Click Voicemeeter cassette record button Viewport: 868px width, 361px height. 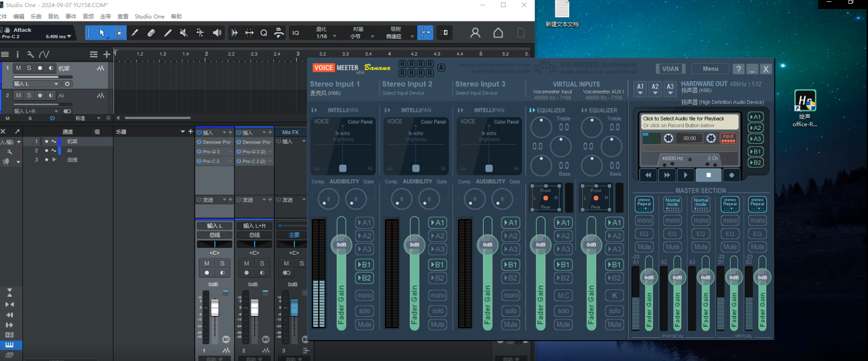[x=731, y=175]
